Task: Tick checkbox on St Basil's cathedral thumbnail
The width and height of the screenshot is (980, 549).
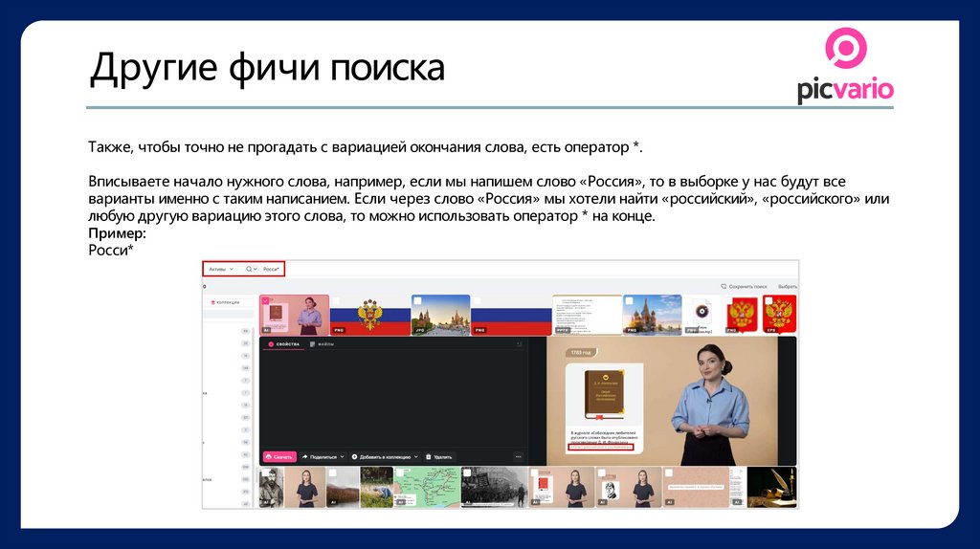Action: (630, 301)
